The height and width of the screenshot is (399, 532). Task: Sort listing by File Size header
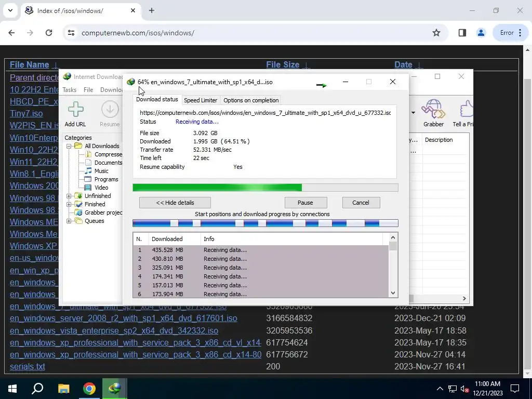click(x=283, y=64)
